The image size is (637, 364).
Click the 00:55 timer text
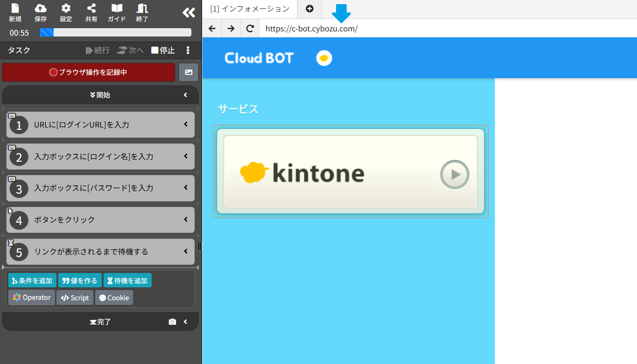[x=19, y=33]
